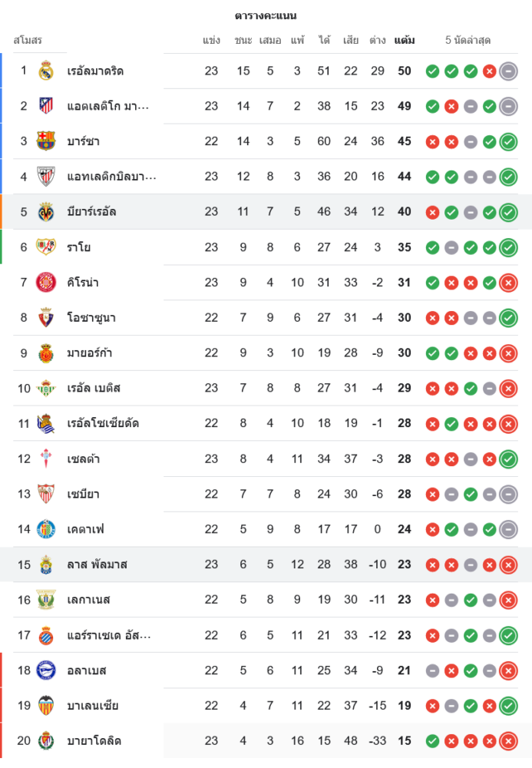Click the 5 นัดล่าสุด column header
Viewport: 532px width, 768px height.
click(468, 40)
